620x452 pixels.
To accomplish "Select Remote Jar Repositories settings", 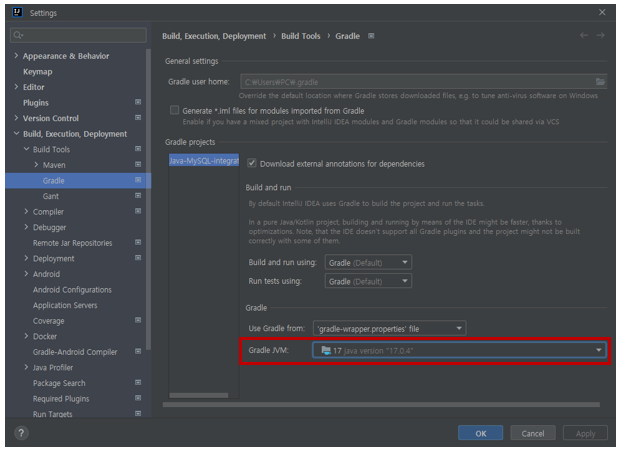I will point(72,243).
